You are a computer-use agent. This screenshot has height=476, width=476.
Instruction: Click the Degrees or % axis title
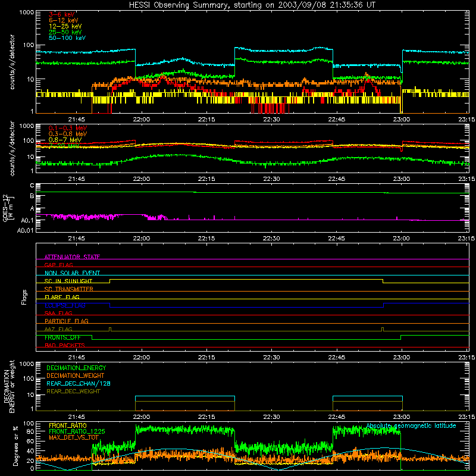pos(15,446)
